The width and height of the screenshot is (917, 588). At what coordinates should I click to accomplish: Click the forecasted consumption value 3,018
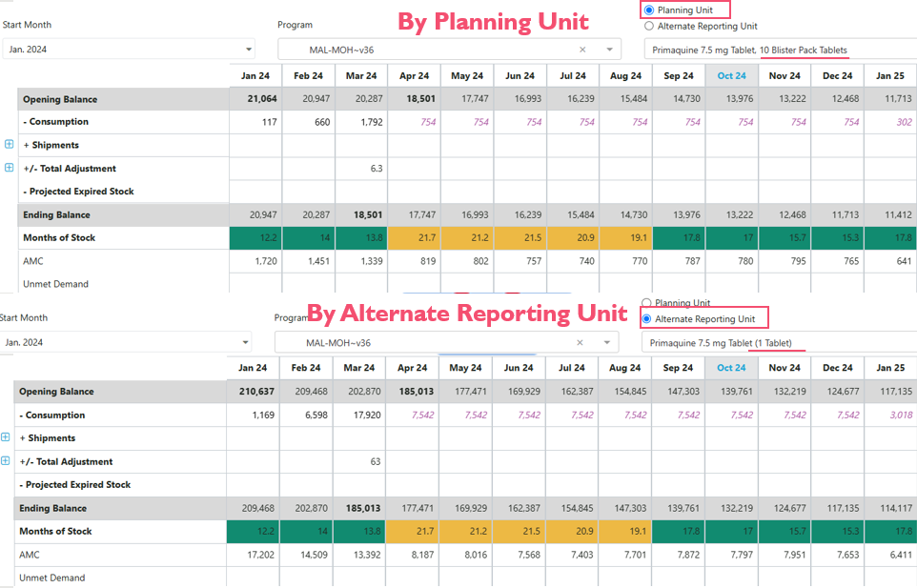click(901, 415)
